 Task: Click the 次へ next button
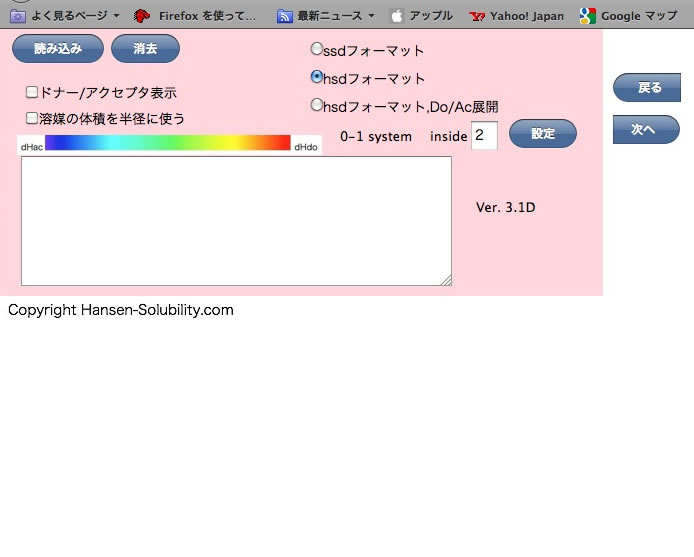coord(646,129)
